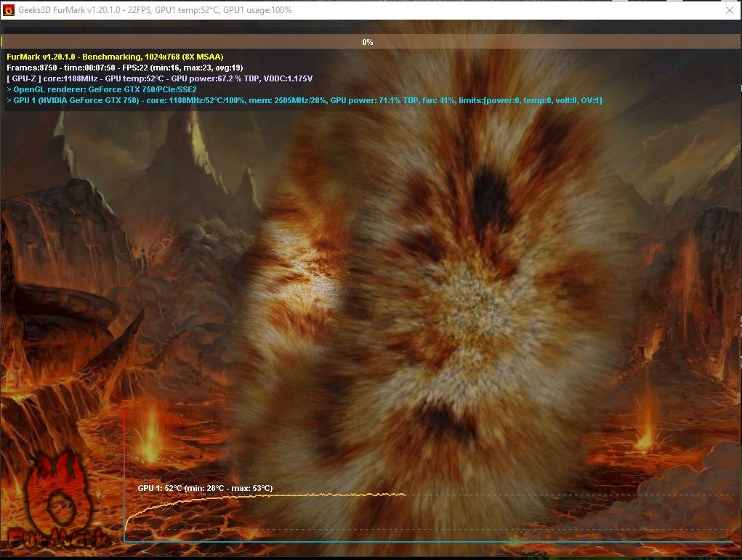Click the 'OpenGL renderer: GeForce GTX 750' line
742x560 pixels.
[x=102, y=89]
